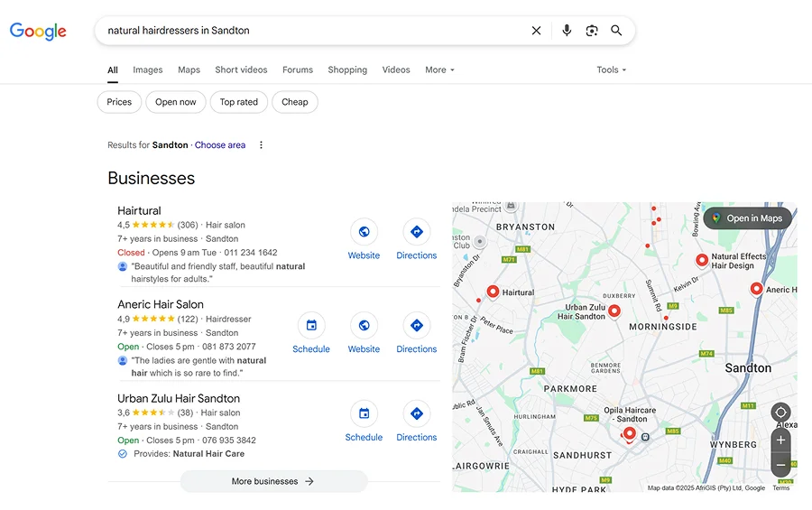The height and width of the screenshot is (510, 812).
Task: Go to the Google logo homepage
Action: tap(38, 31)
